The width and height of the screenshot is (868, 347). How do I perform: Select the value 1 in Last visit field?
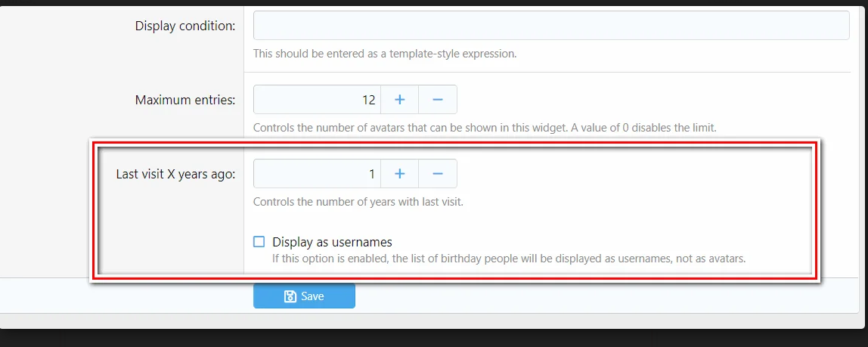coord(371,174)
